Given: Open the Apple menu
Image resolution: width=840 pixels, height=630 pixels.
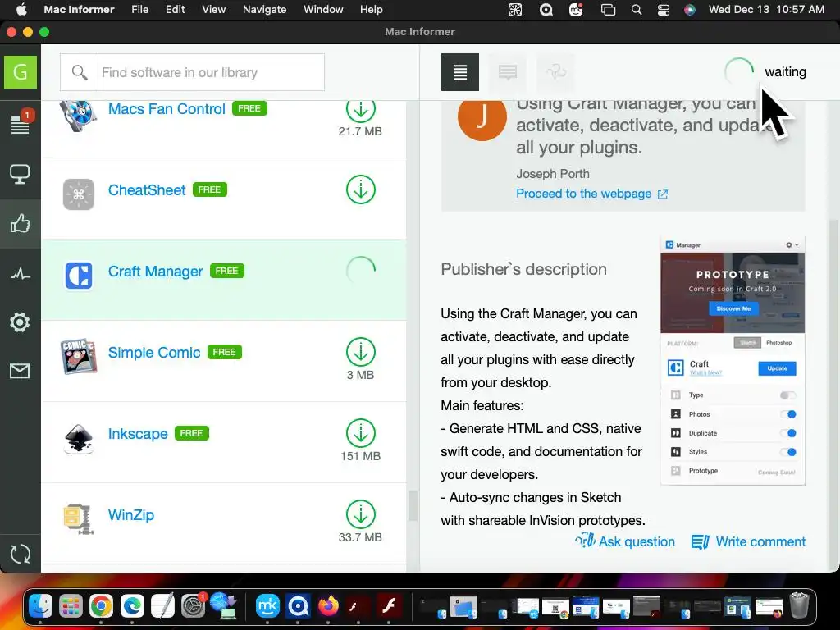Looking at the screenshot, I should click(x=21, y=10).
